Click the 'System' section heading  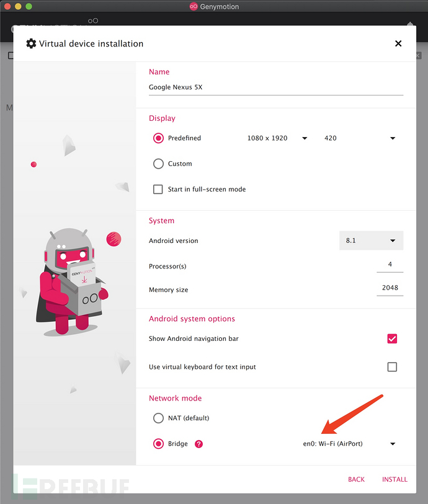coord(161,221)
